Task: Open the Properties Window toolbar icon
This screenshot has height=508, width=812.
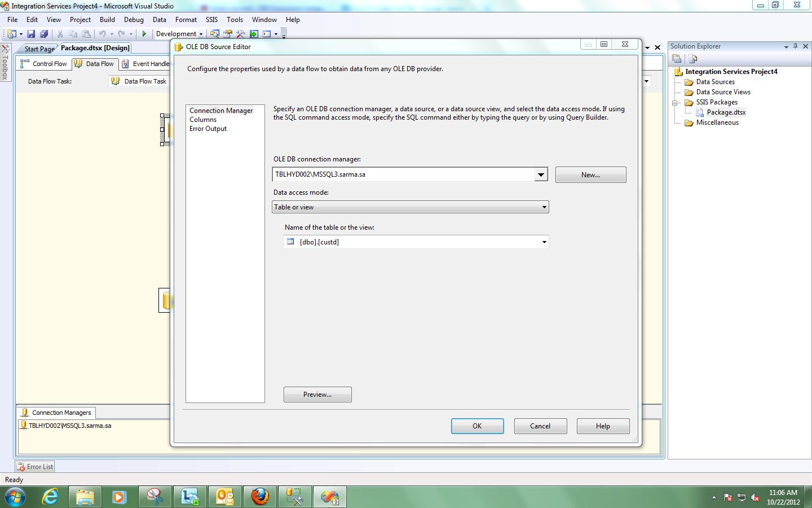Action: pos(228,34)
